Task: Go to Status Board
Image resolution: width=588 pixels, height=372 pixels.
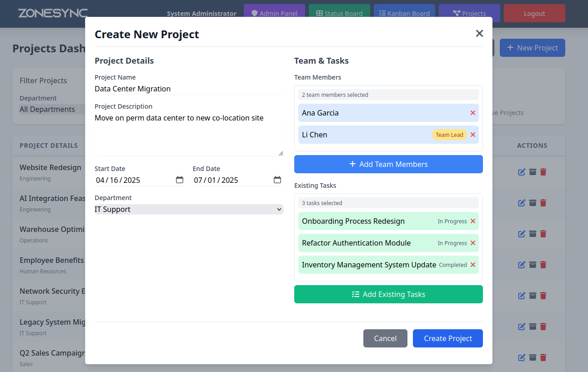Action: [339, 14]
